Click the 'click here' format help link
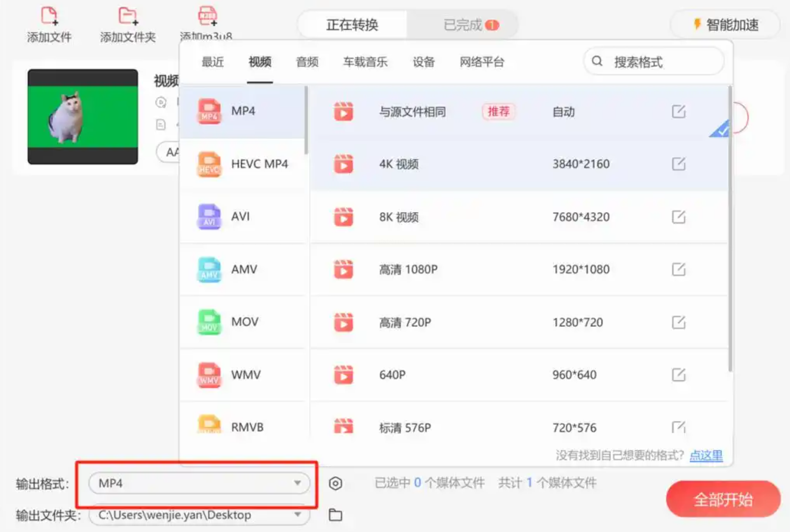Image resolution: width=790 pixels, height=532 pixels. [706, 455]
